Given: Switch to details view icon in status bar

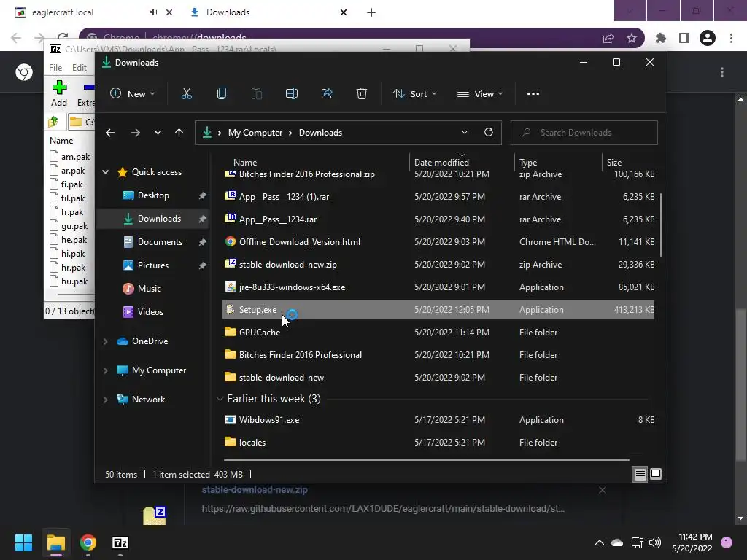Looking at the screenshot, I should 640,474.
